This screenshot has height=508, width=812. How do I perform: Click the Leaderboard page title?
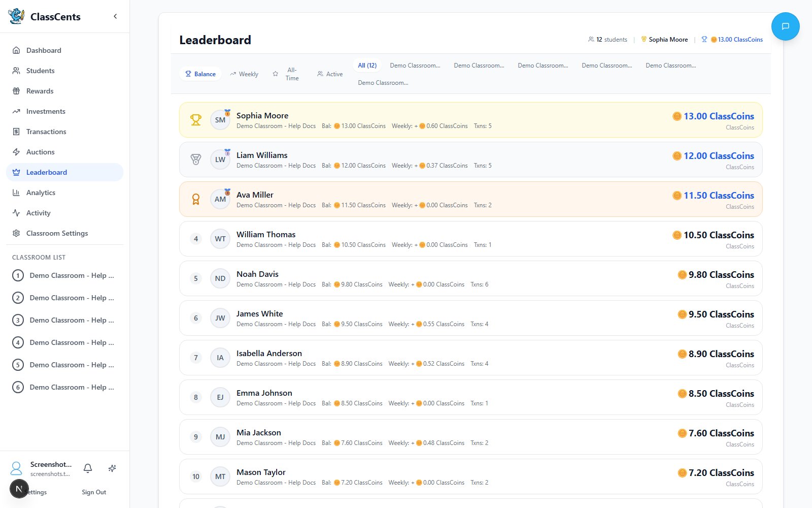pos(215,40)
